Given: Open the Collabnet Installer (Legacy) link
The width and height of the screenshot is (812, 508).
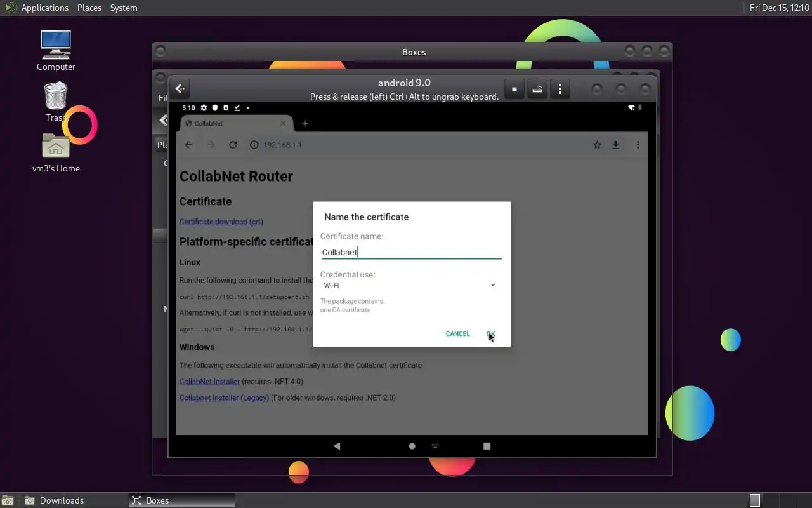Looking at the screenshot, I should [225, 398].
